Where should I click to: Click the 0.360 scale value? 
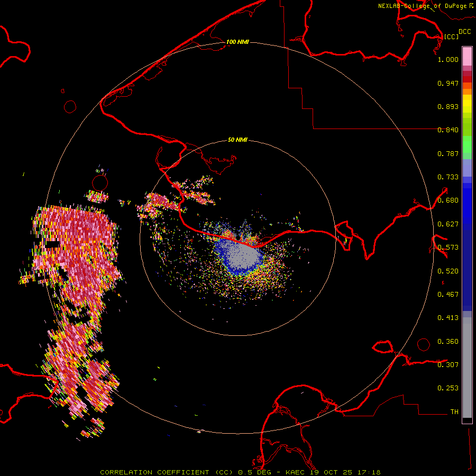(x=448, y=342)
